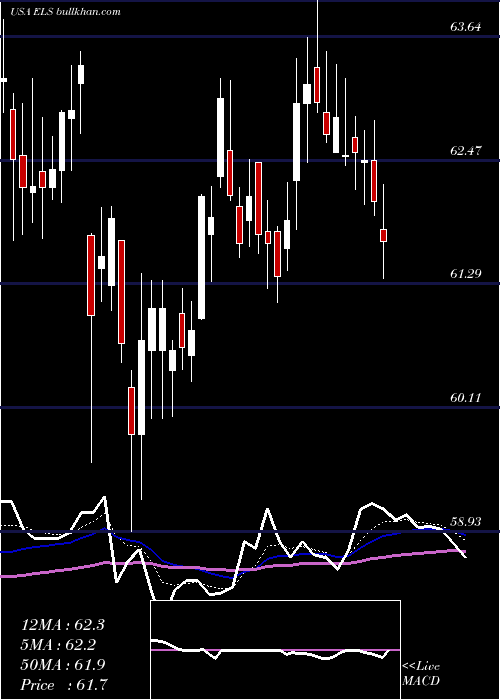Click the 58.93 price level label
500x700 pixels.
[466, 521]
